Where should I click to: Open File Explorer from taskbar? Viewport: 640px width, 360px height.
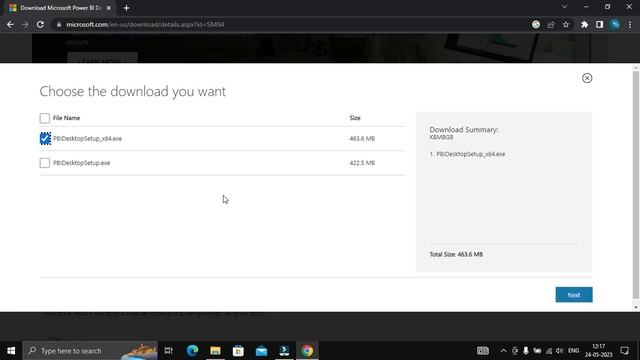click(215, 351)
